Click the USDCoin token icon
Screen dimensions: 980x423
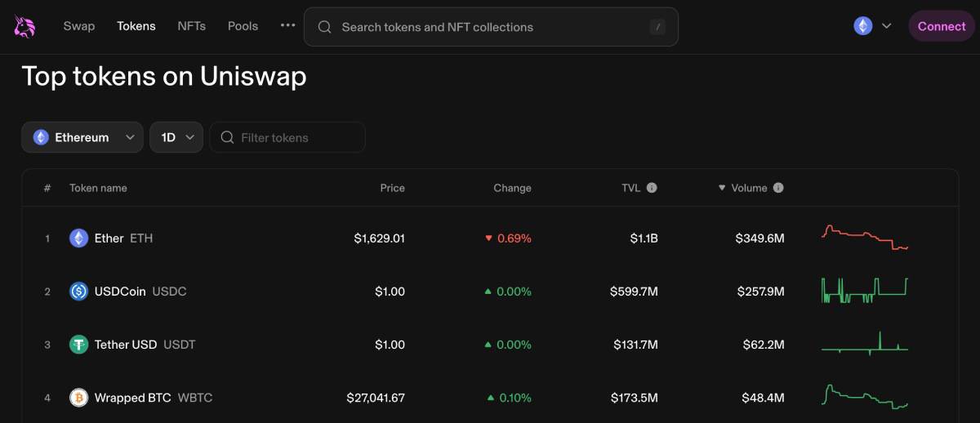(78, 292)
